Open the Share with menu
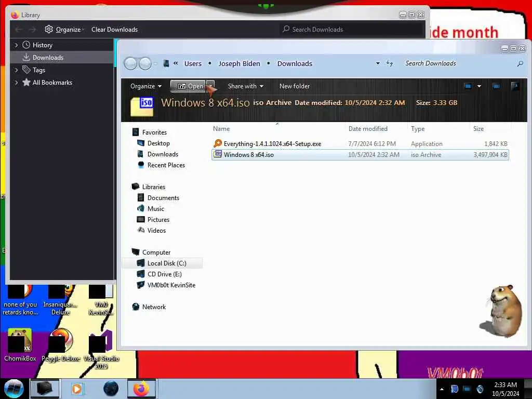Screen dimensions: 532x399 (x=246, y=86)
